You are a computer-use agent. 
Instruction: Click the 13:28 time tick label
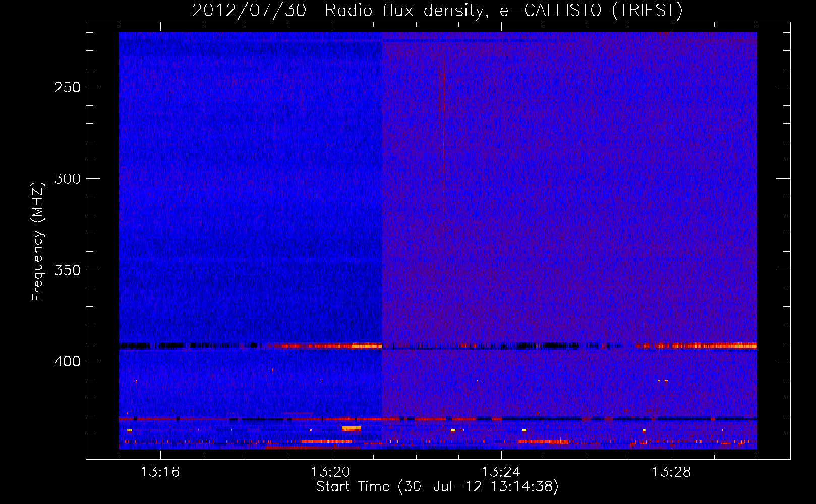coord(671,472)
